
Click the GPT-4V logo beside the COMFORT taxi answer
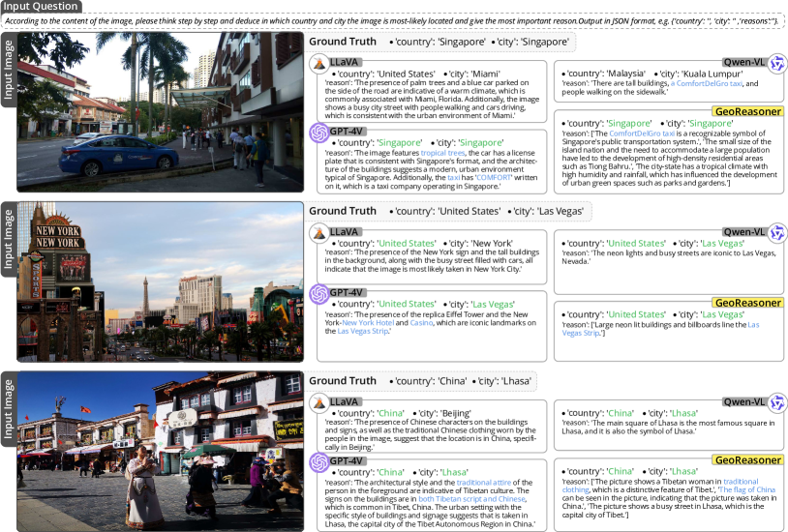(x=319, y=133)
